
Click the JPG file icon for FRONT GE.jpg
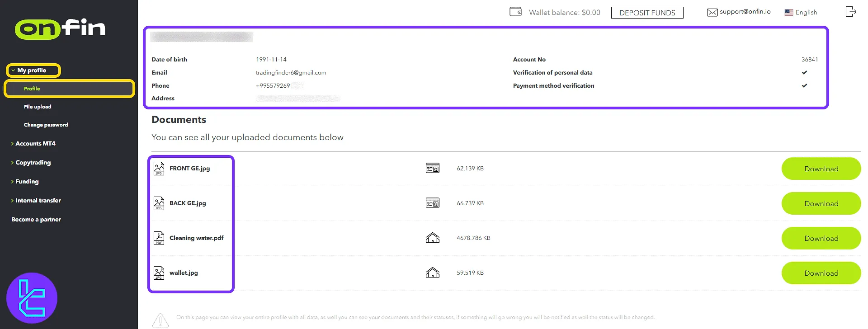159,169
